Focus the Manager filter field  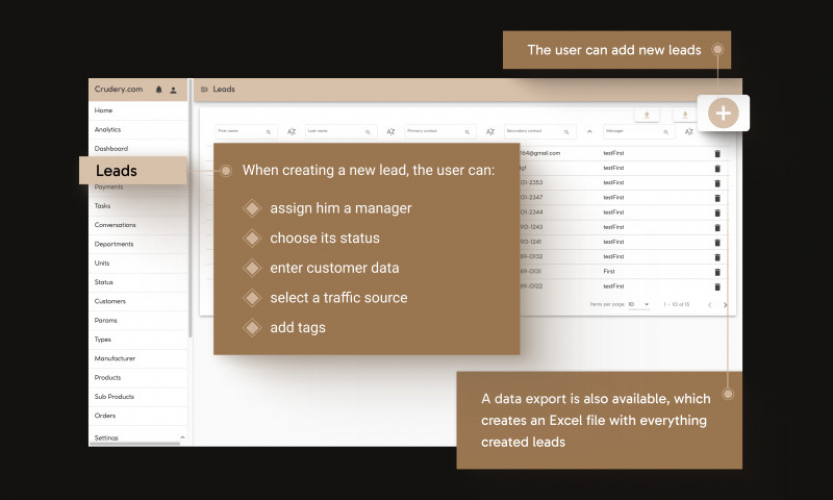point(639,131)
